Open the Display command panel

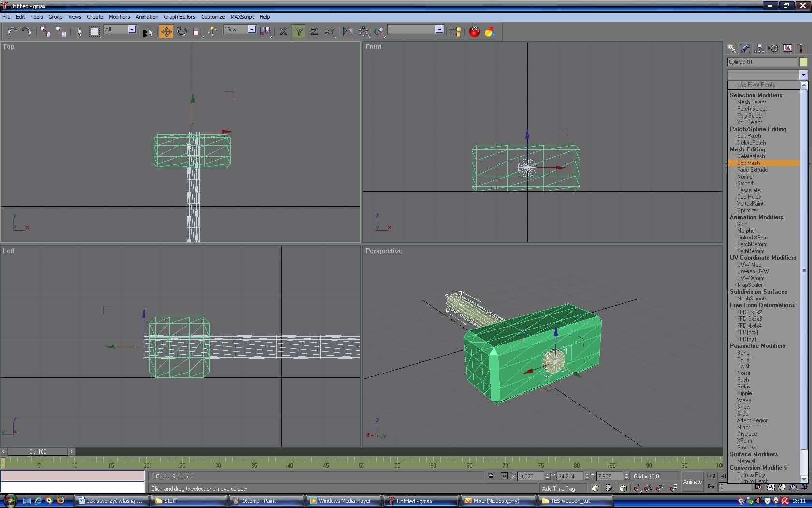[788, 48]
